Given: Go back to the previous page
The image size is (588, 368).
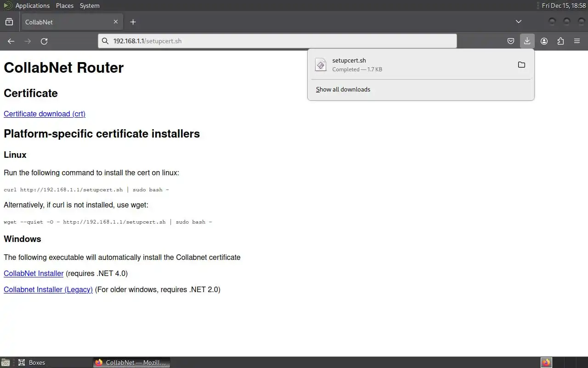Looking at the screenshot, I should click(11, 41).
